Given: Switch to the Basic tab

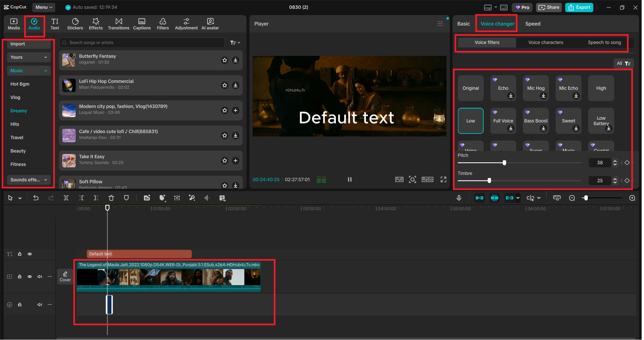Looking at the screenshot, I should (464, 24).
